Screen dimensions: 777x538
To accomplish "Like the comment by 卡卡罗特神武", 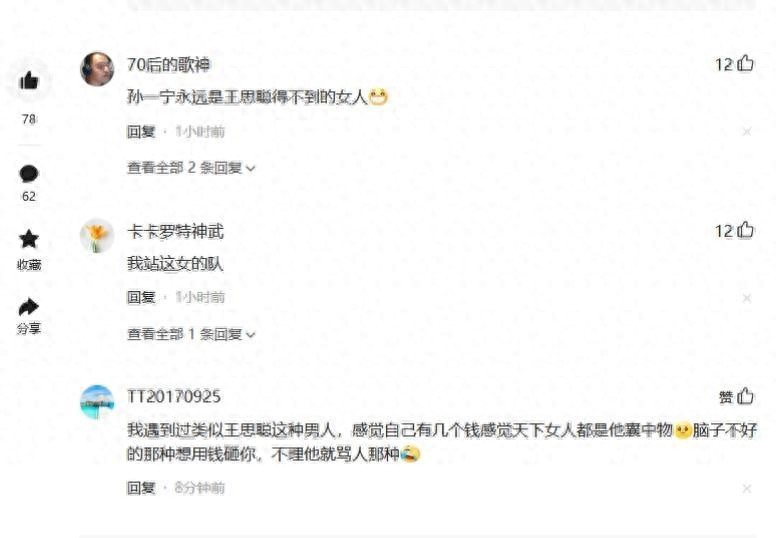I will coord(745,230).
